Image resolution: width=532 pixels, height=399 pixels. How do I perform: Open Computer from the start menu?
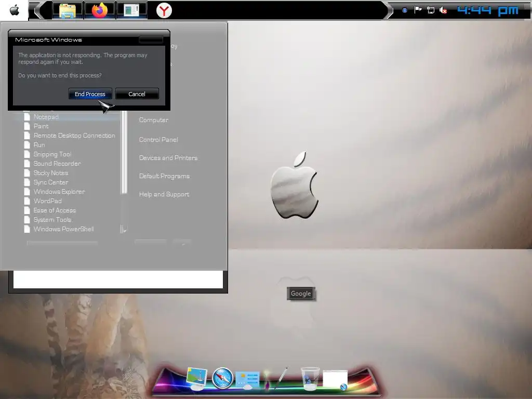pos(154,120)
